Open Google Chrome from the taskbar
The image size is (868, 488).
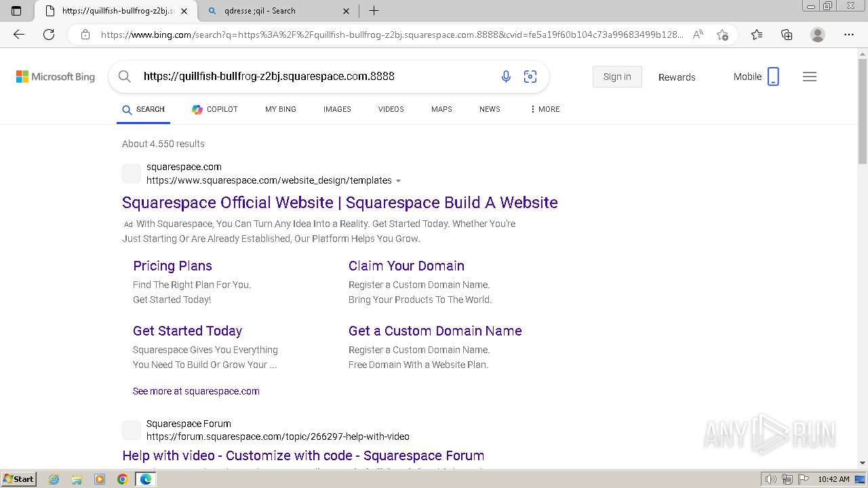pos(122,479)
